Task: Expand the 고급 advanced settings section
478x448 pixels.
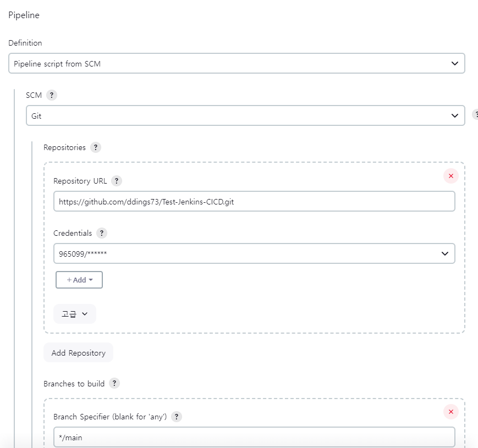Action: [x=74, y=313]
